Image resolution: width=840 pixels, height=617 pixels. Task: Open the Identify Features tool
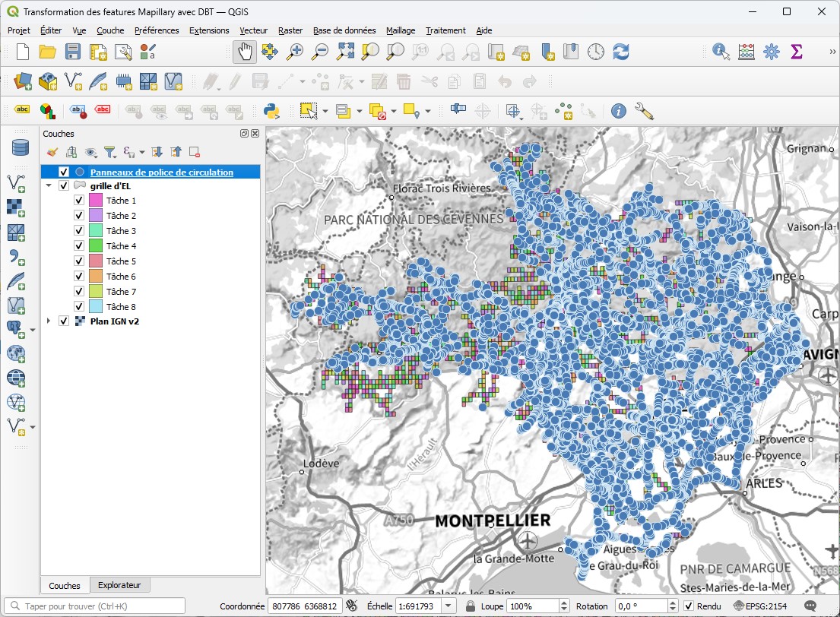(721, 52)
